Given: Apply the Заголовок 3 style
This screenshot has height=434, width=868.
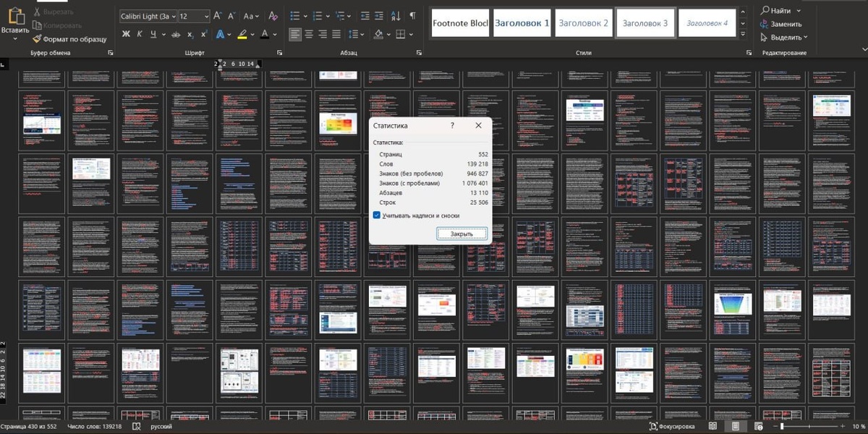Looking at the screenshot, I should point(645,22).
